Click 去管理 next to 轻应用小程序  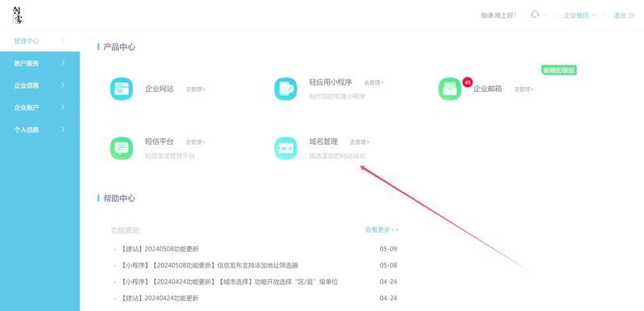[374, 82]
